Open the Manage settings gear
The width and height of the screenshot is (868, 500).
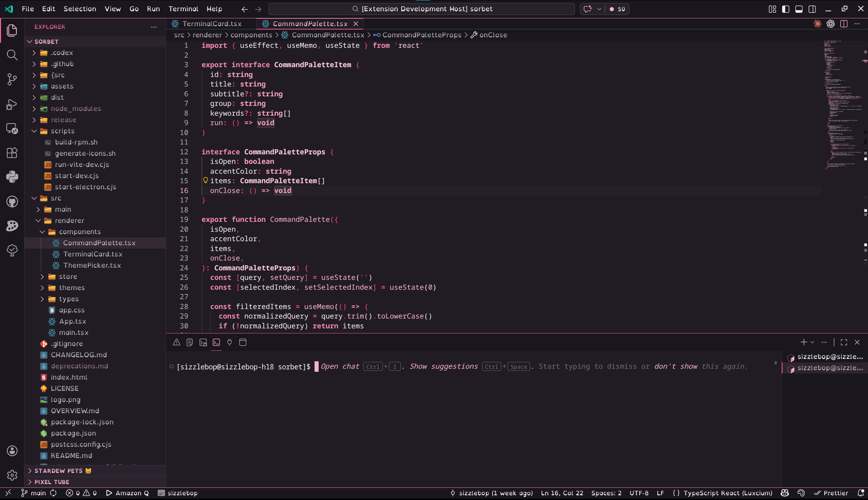point(12,475)
